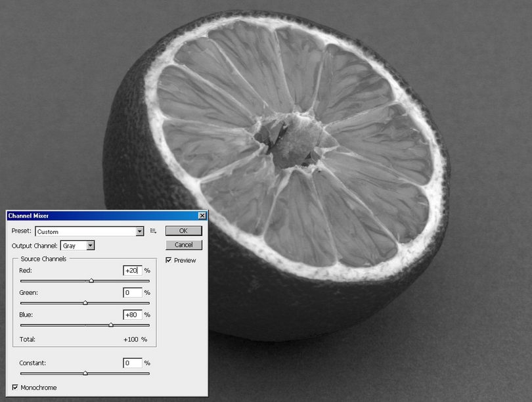Screen dimensions: 532x402
Task: Open the Output Channel dropdown
Action: (x=90, y=246)
